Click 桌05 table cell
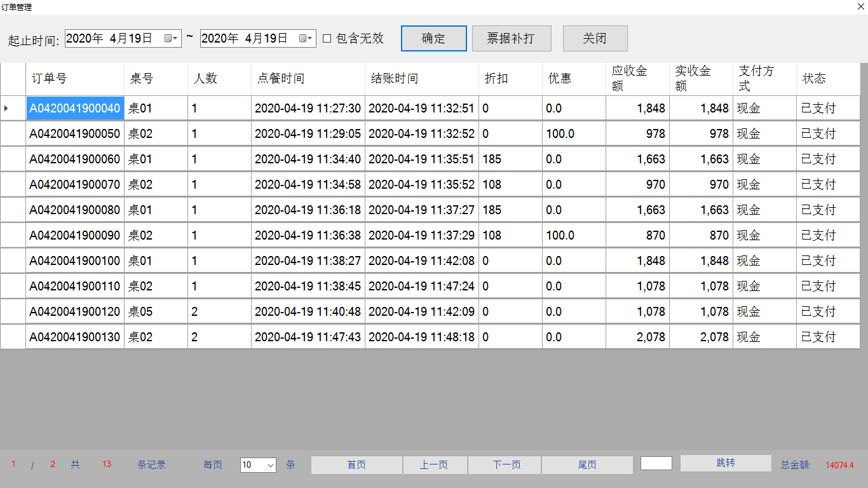 [156, 312]
